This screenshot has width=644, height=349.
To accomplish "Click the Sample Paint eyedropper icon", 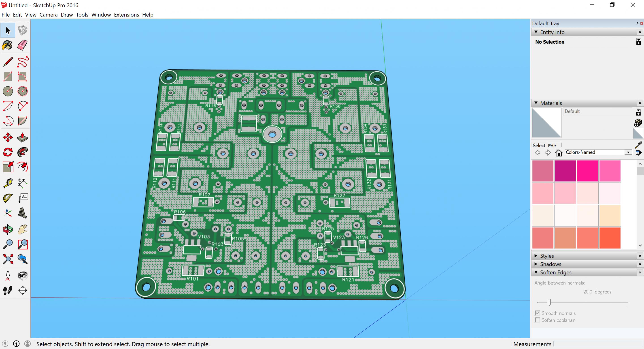I will [x=638, y=145].
